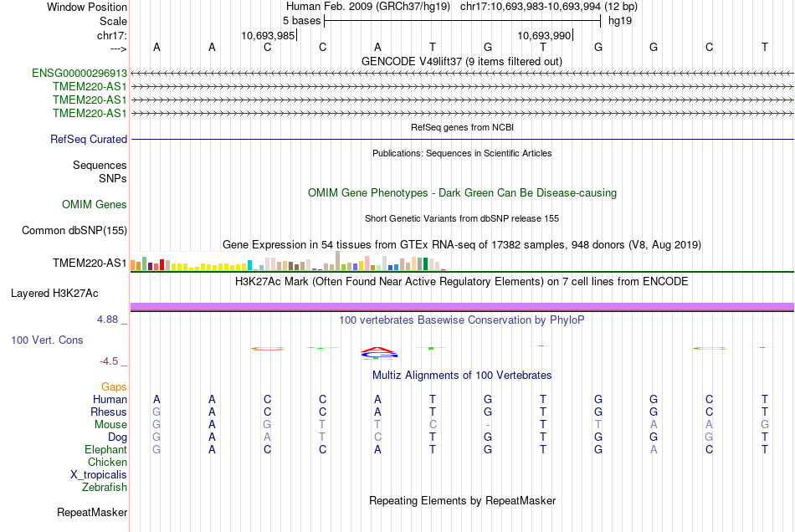This screenshot has height=532, width=795.
Task: Click the last base T in ruler sequence
Action: [765, 47]
